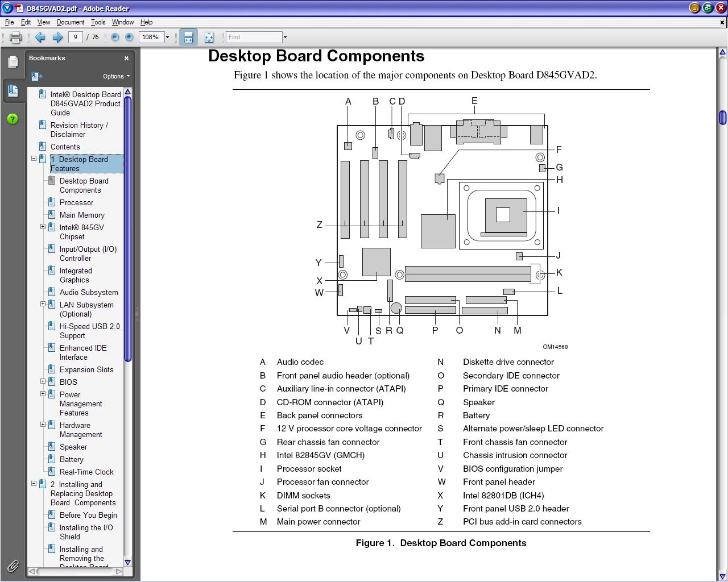Go to next page with right arrow
Image resolution: width=728 pixels, height=582 pixels.
[x=57, y=37]
